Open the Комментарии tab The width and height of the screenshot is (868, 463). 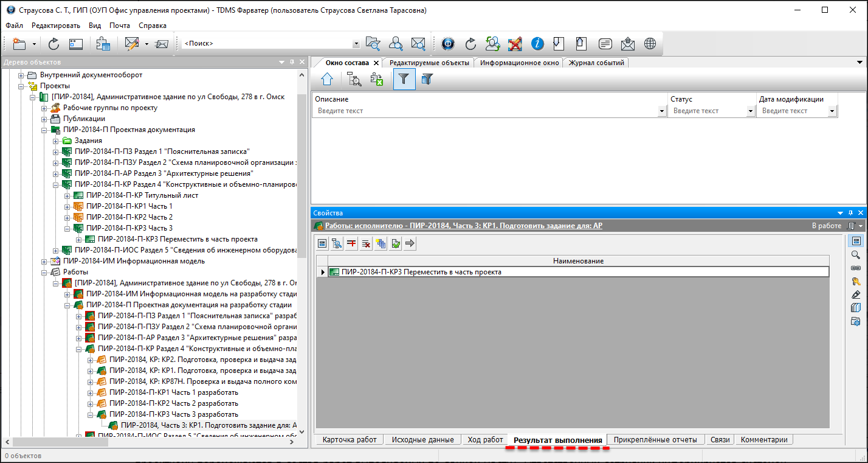tap(764, 439)
